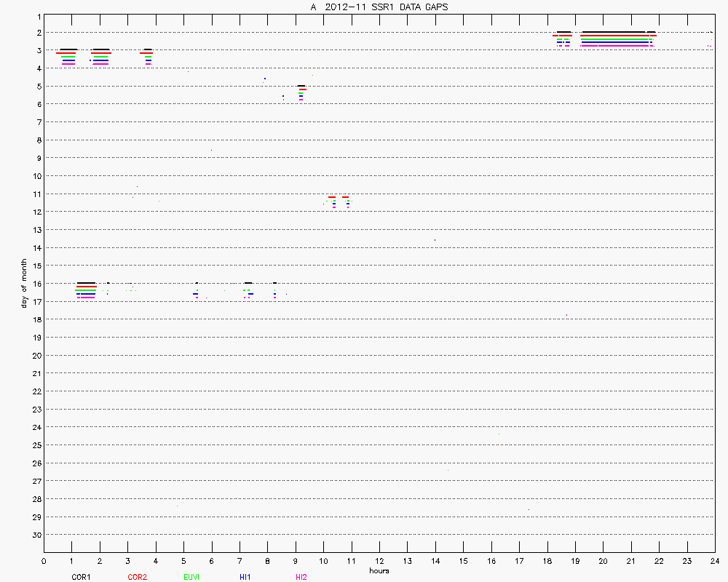The height and width of the screenshot is (582, 728).
Task: Click the hour 24 tick label on x-axis
Action: coord(715,561)
